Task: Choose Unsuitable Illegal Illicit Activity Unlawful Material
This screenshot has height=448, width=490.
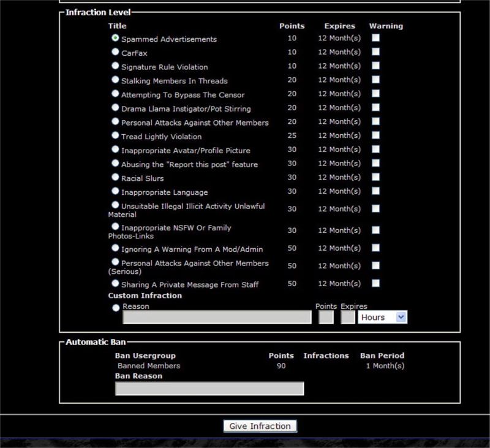Action: 115,205
